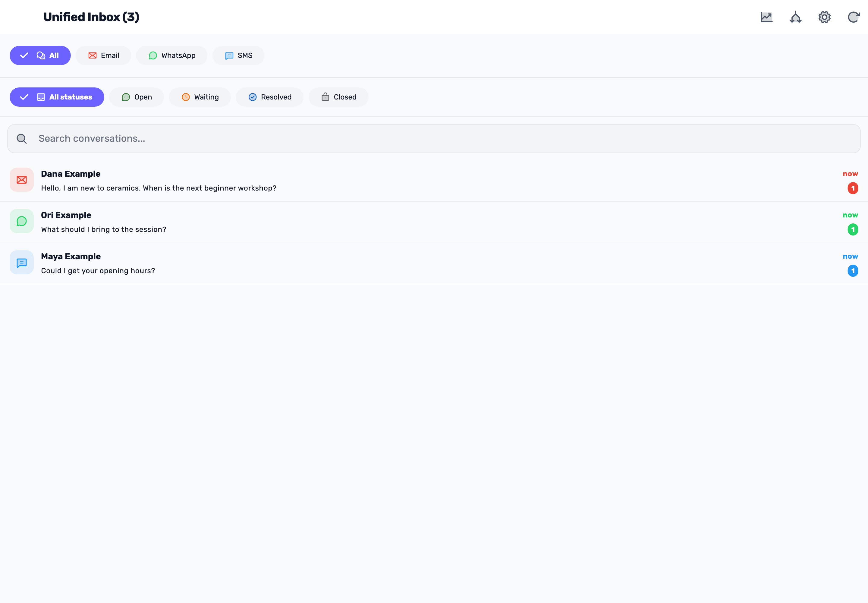Show only Closed conversations
Screen dimensions: 868x603
pos(338,97)
